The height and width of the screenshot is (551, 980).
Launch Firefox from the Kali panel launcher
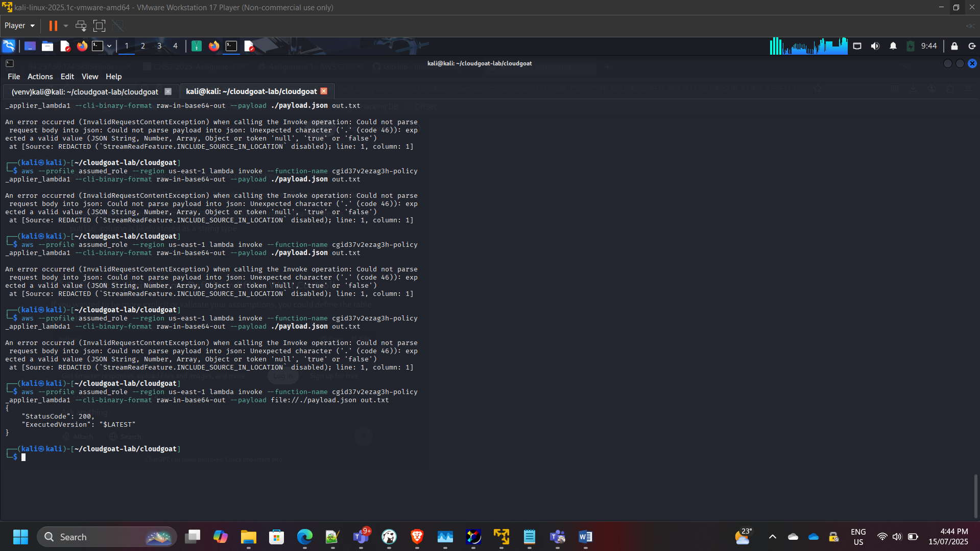coord(82,46)
